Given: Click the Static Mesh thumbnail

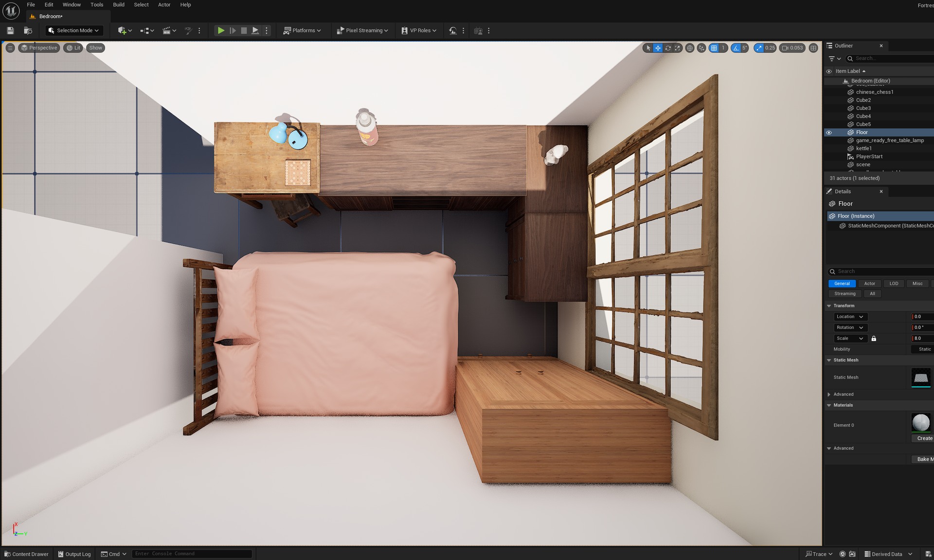Looking at the screenshot, I should pos(920,378).
